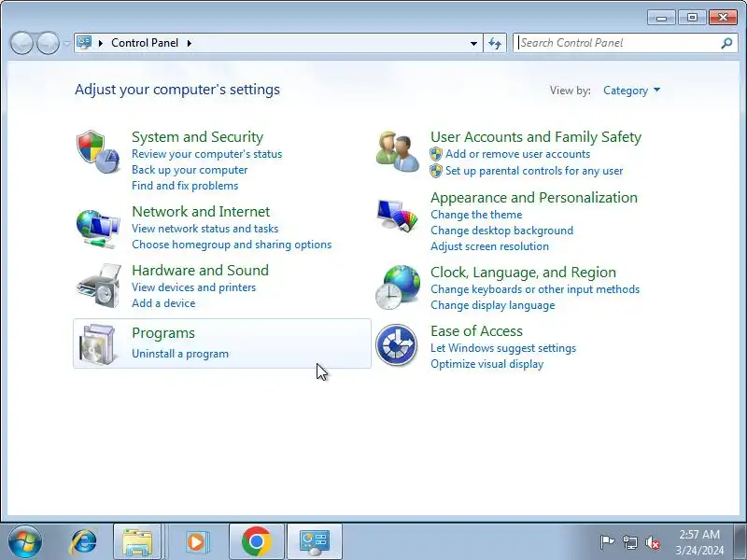
Task: Open View network status and tasks
Action: click(x=204, y=229)
